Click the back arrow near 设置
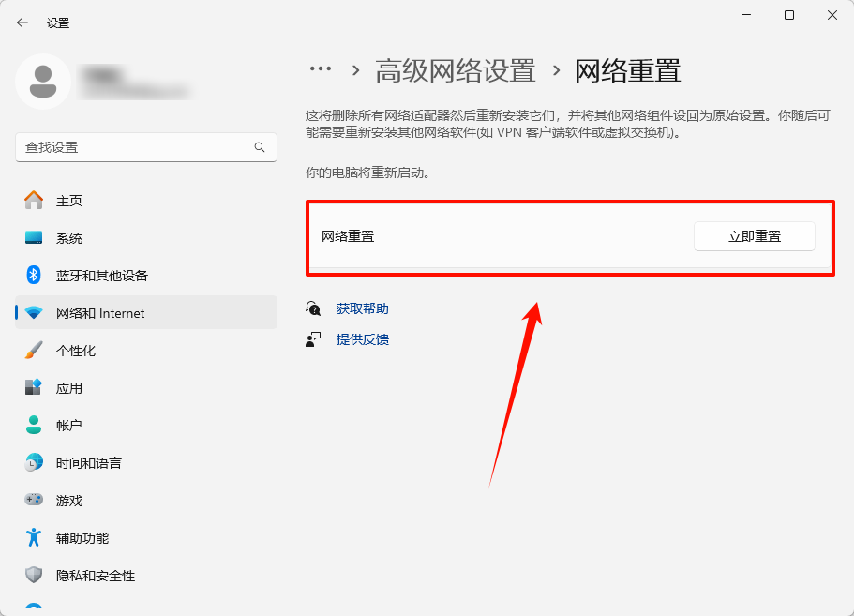Image resolution: width=854 pixels, height=616 pixels. point(22,22)
